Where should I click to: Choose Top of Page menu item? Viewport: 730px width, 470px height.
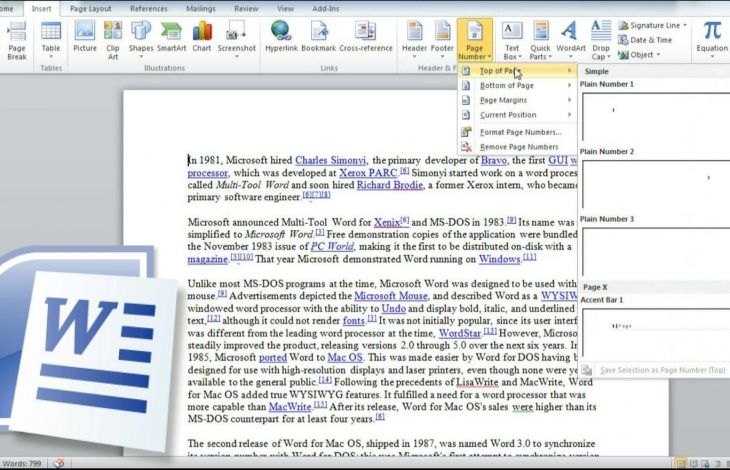coord(518,71)
